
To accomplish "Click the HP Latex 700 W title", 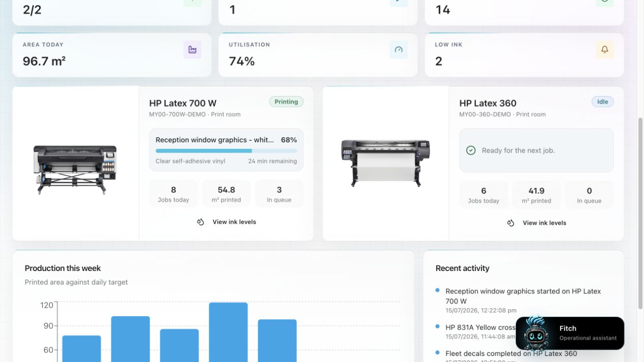I will 183,103.
